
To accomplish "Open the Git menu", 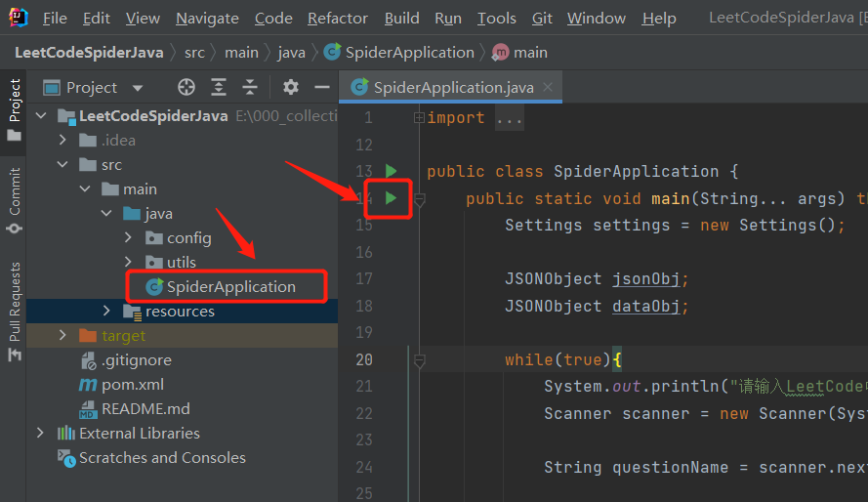I will pyautogui.click(x=542, y=19).
